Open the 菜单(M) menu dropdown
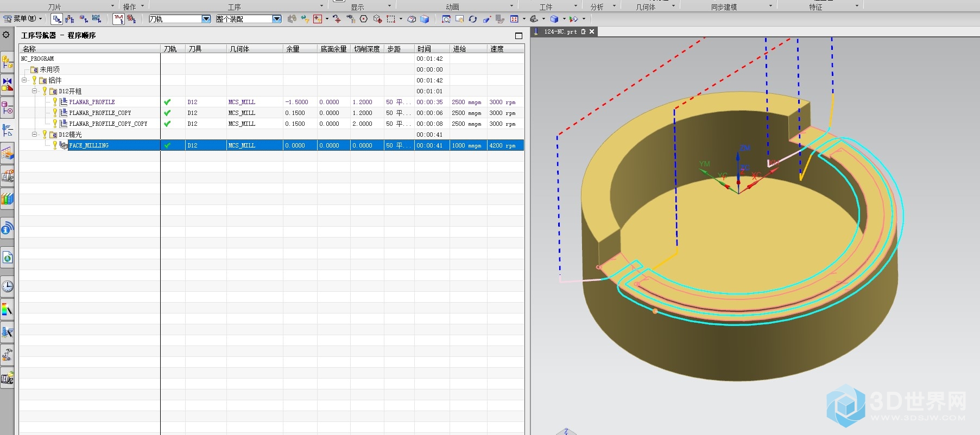The width and height of the screenshot is (980, 435). [22, 19]
